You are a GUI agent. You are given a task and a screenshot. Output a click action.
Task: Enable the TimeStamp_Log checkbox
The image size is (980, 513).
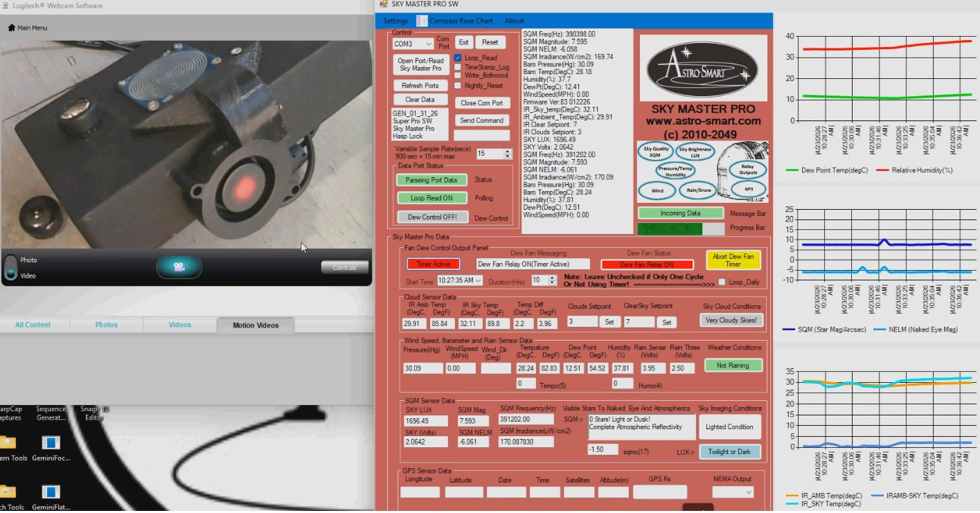(x=458, y=67)
